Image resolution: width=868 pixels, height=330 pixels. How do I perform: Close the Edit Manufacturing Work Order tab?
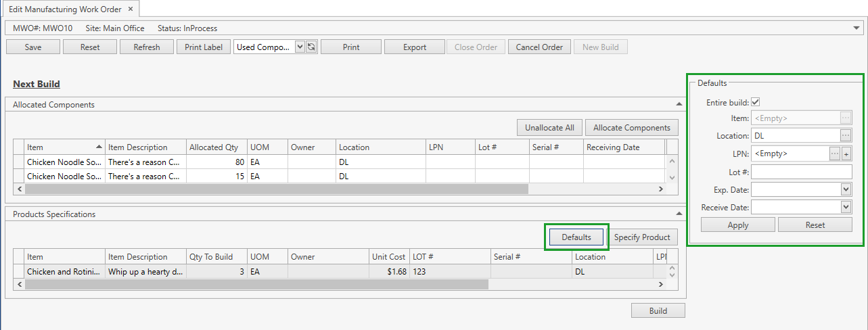coord(131,9)
